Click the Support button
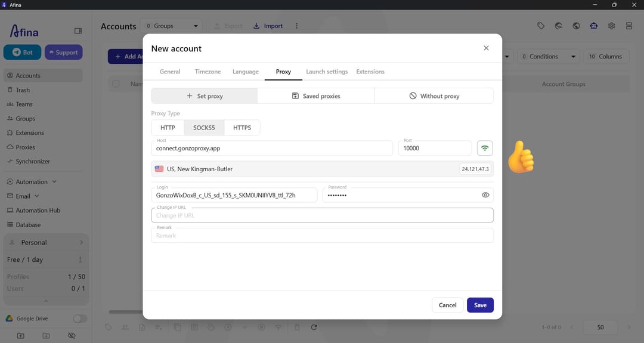Image resolution: width=644 pixels, height=343 pixels. tap(64, 52)
